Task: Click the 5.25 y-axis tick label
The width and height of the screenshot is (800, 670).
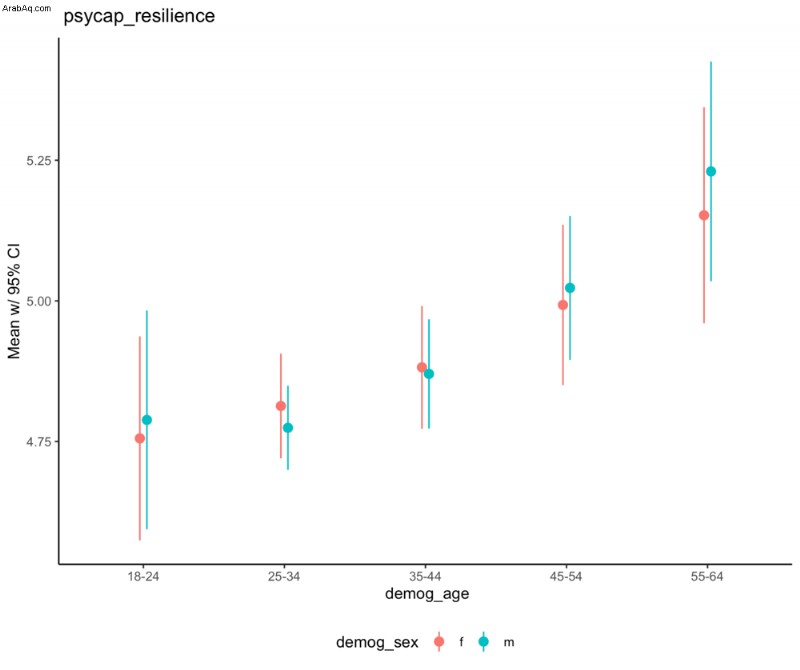Action: click(39, 160)
